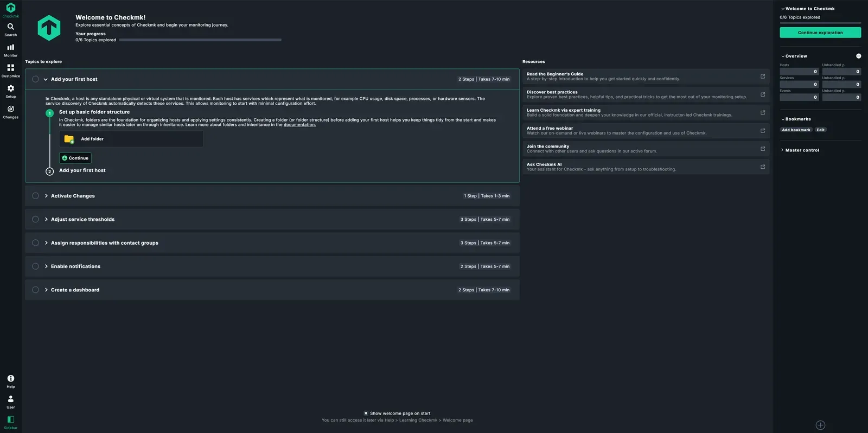Viewport: 868px width, 433px height.
Task: Click the Add folder button
Action: 131,139
